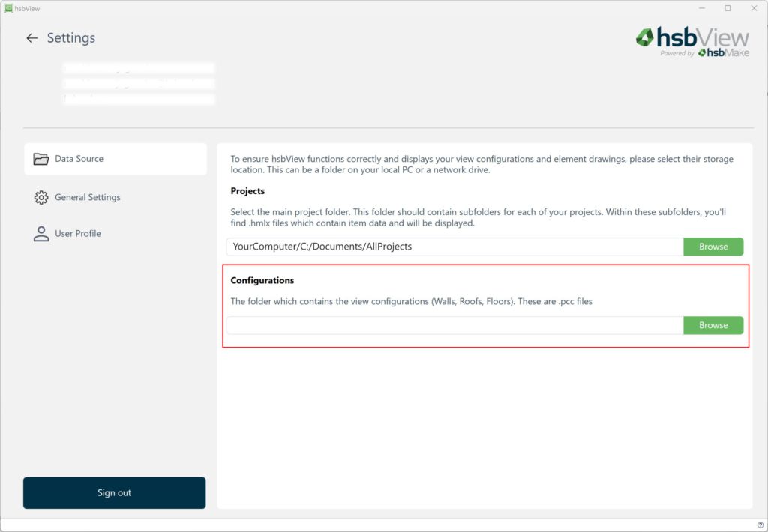Click the Settings page title

(71, 38)
